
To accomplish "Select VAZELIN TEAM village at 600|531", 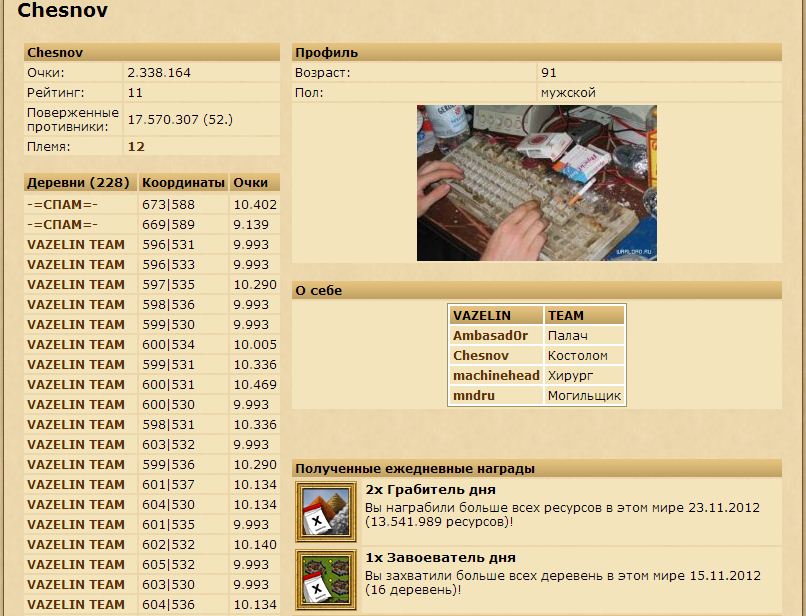I will coord(76,385).
